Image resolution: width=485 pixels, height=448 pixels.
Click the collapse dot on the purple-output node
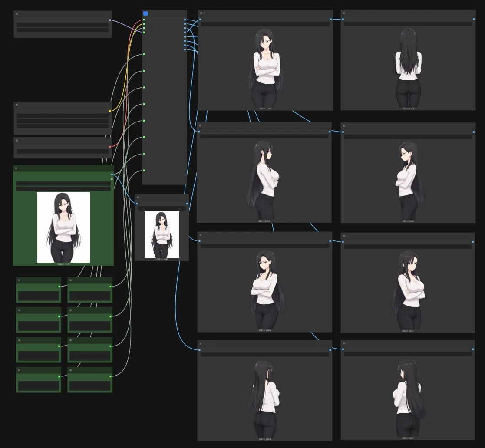16,14
